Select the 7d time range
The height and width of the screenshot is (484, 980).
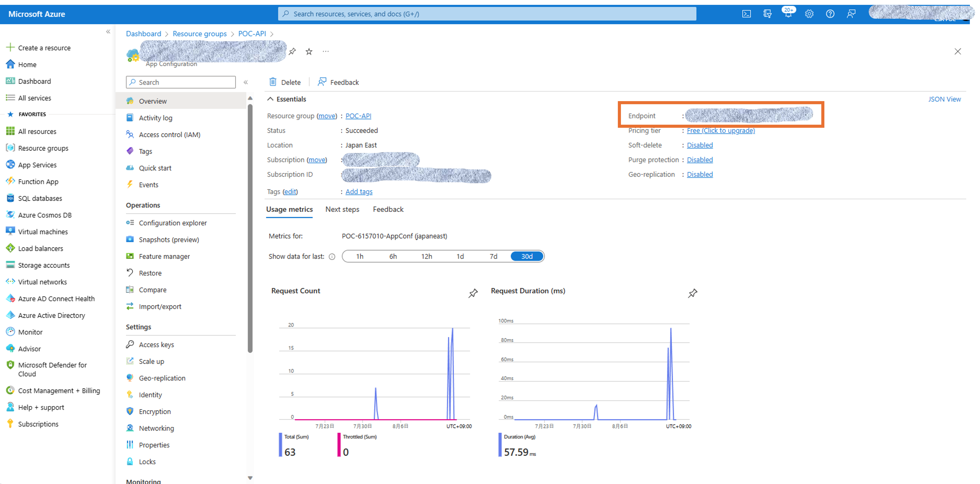[494, 256]
